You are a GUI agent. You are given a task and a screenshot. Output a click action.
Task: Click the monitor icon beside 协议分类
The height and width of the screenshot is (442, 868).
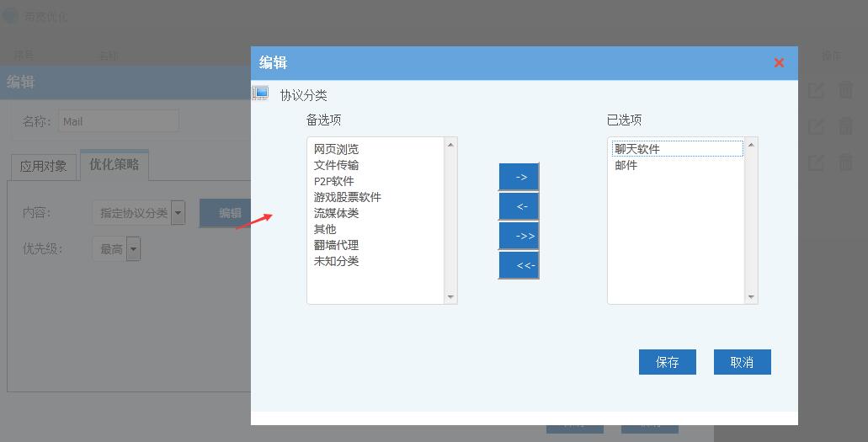click(261, 93)
